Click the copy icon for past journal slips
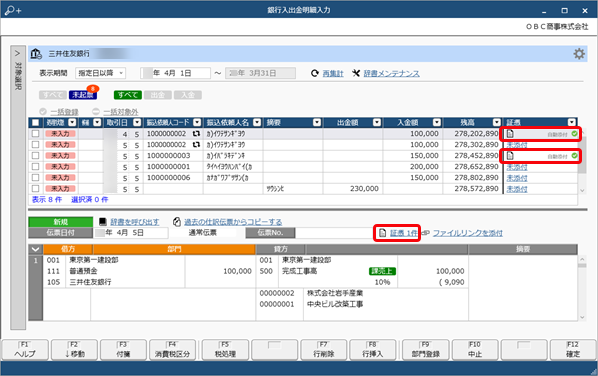This screenshot has width=598, height=376. [177, 222]
